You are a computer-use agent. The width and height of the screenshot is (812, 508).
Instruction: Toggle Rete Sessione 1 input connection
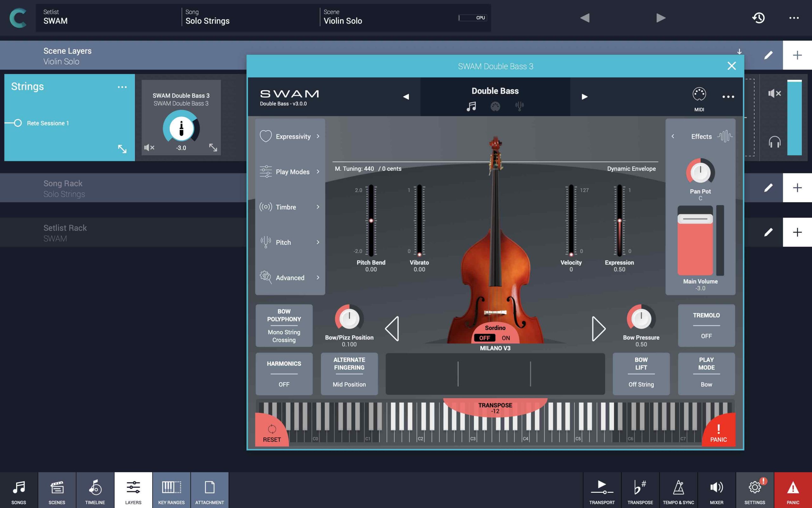[18, 123]
